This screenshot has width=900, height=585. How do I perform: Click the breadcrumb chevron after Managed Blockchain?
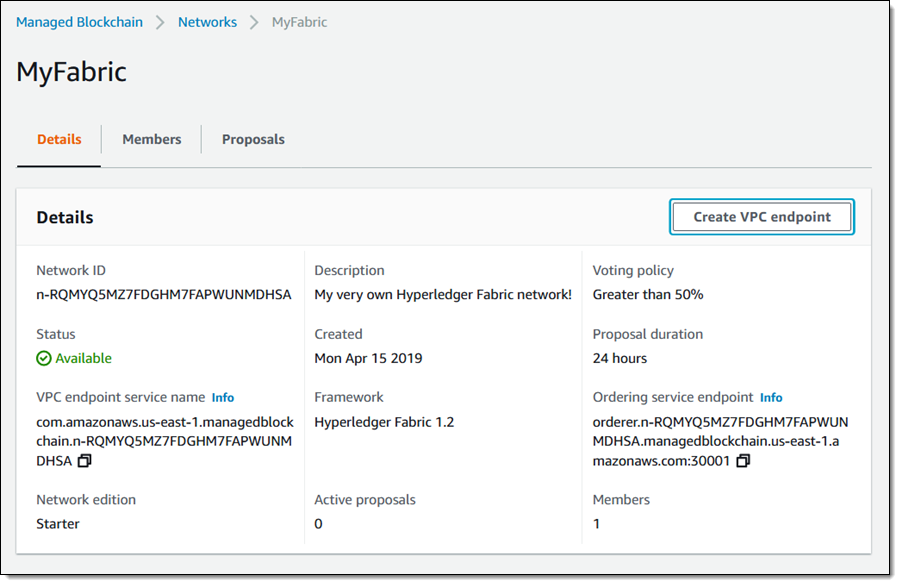tap(160, 22)
